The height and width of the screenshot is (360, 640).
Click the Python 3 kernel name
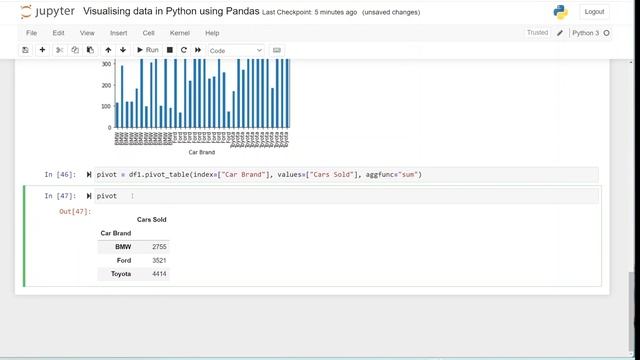pos(585,33)
